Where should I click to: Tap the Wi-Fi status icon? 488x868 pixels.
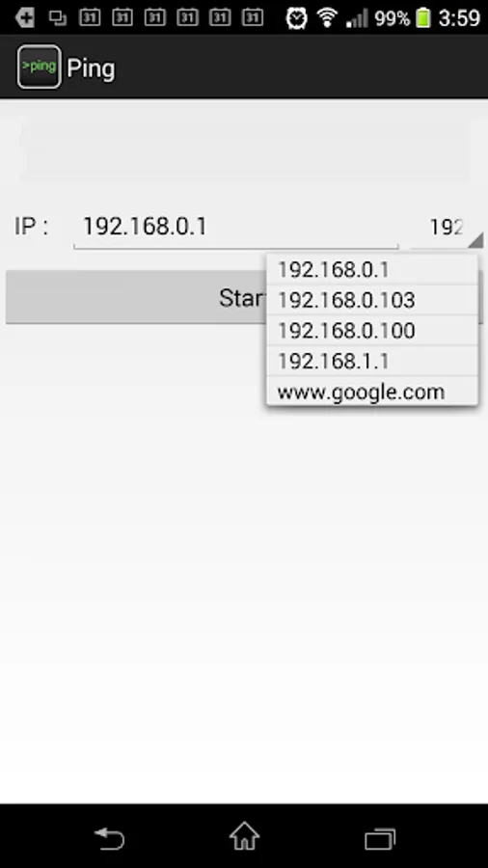[x=328, y=18]
